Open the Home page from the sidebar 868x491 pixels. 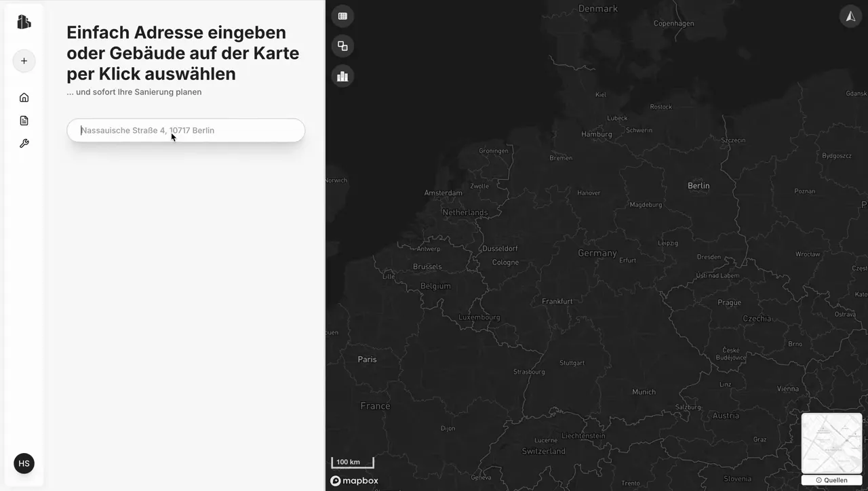24,98
